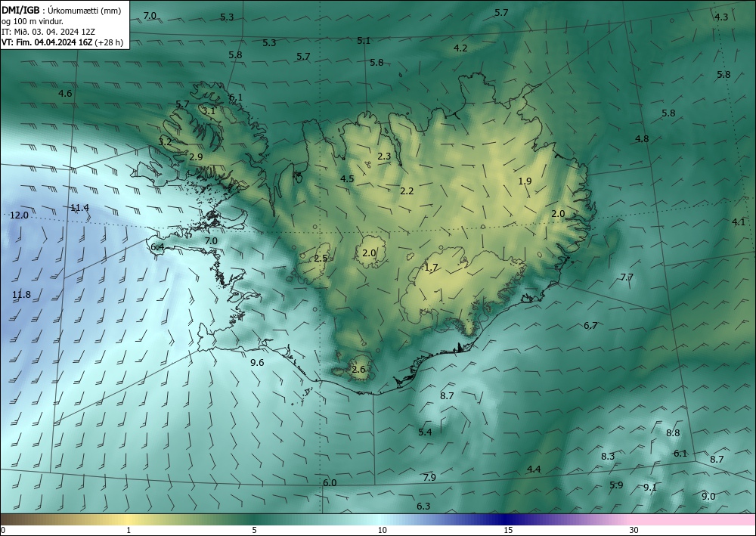Click the precipitation value '11.4'
Screen dimensions: 756x536
point(79,207)
